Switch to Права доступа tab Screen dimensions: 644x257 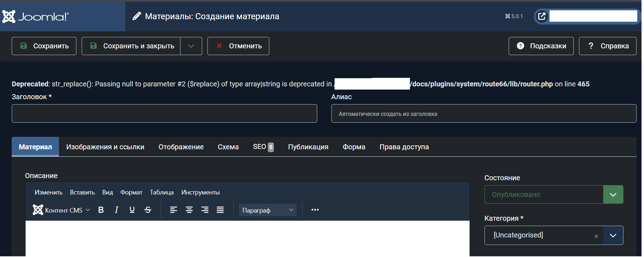tap(404, 147)
